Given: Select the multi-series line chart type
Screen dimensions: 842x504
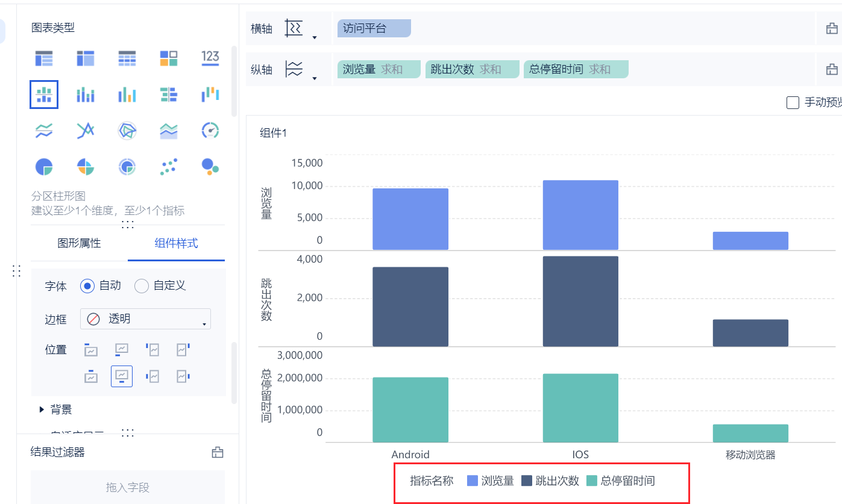Looking at the screenshot, I should 86,131.
